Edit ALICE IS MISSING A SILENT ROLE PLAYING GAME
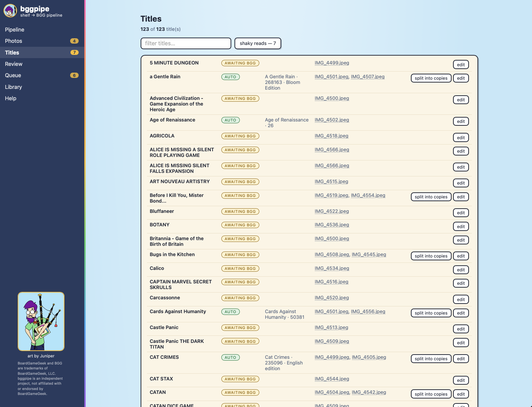The image size is (532, 407). pyautogui.click(x=461, y=151)
